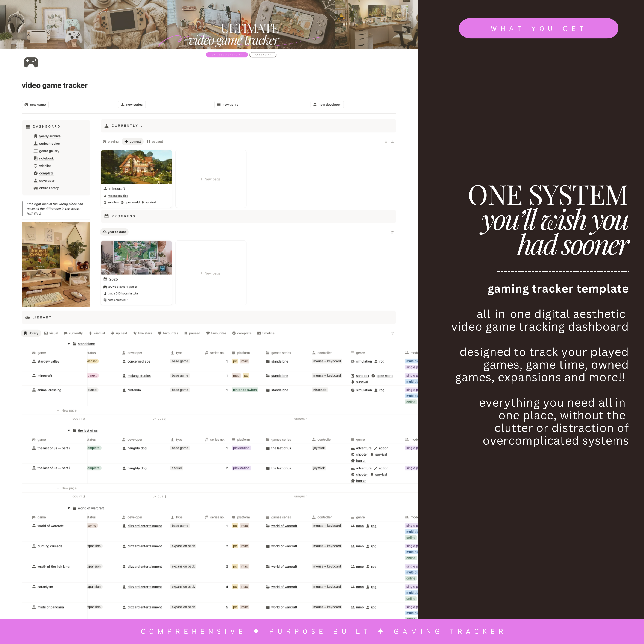The height and width of the screenshot is (644, 644).
Task: Open view settings icon in Currently section
Action: pyautogui.click(x=393, y=142)
